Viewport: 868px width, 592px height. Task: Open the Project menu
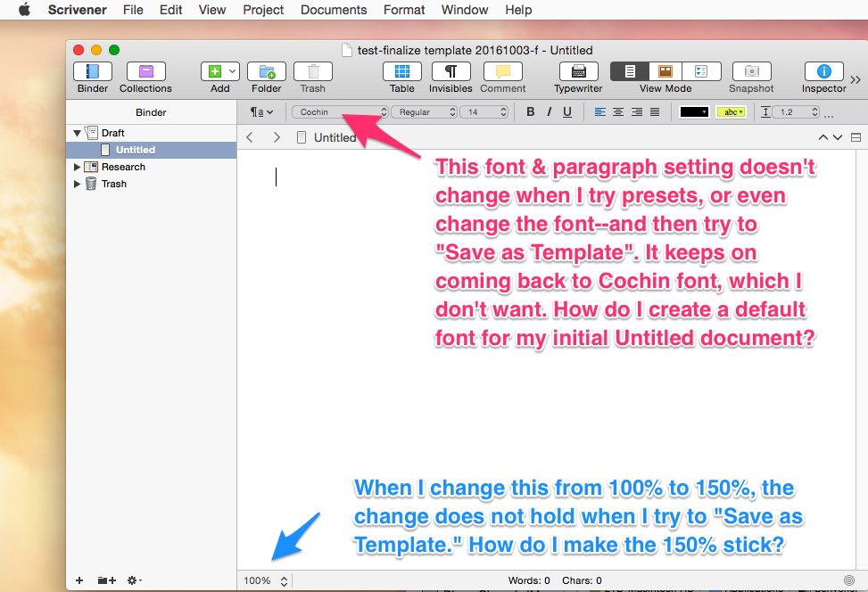[262, 10]
